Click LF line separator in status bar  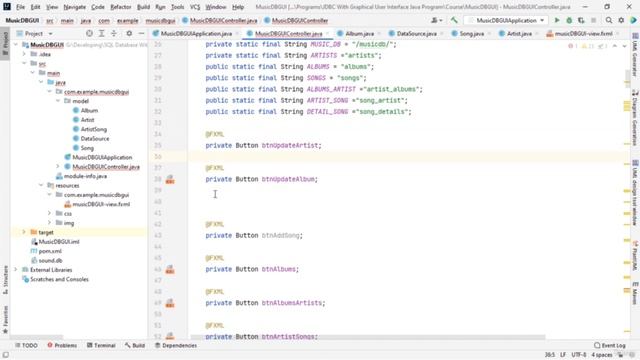(x=563, y=355)
